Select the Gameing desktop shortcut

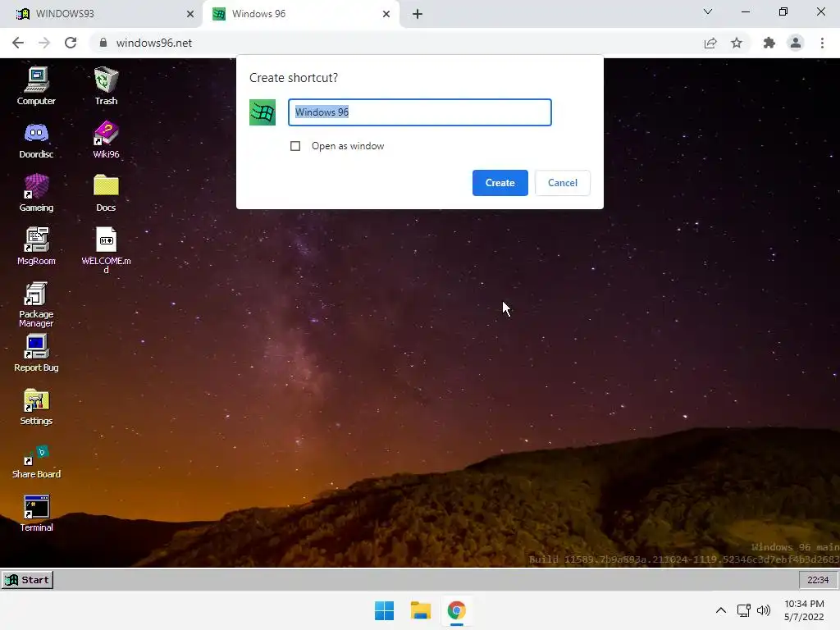36,193
